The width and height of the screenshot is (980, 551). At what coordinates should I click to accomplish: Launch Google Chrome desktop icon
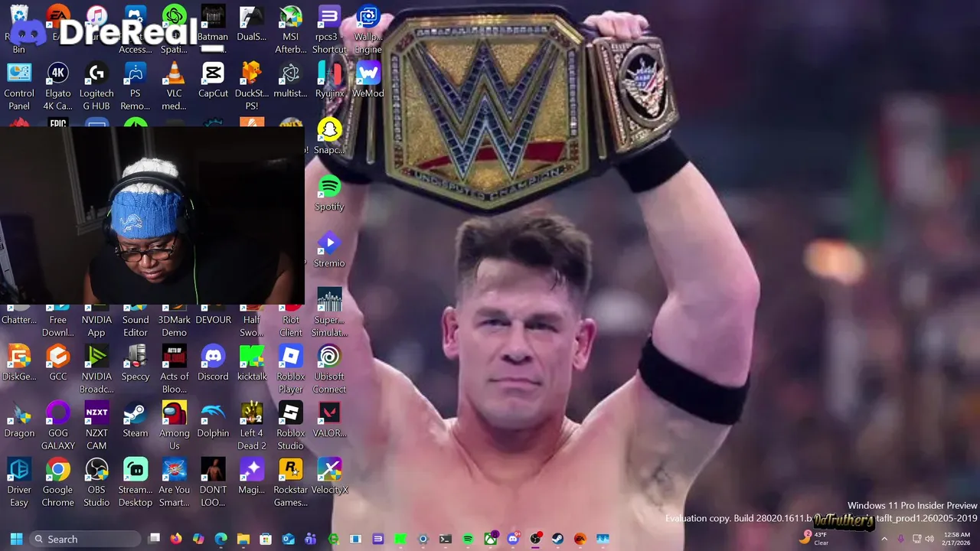coord(58,483)
